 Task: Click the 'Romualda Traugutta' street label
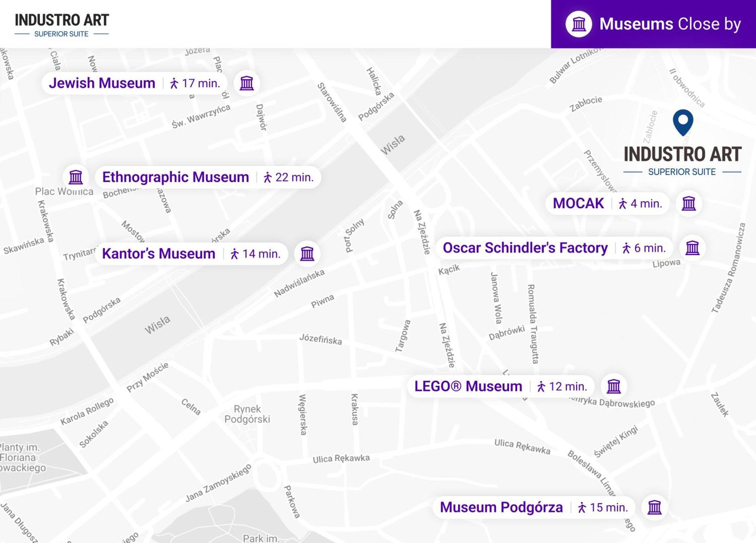click(533, 324)
